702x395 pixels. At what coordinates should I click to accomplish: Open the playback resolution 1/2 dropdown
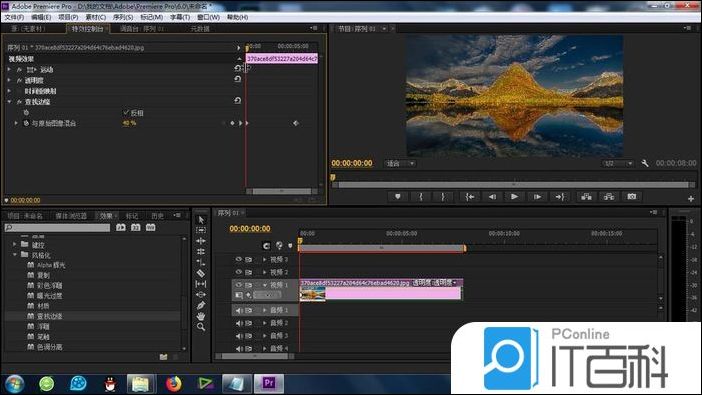click(618, 163)
